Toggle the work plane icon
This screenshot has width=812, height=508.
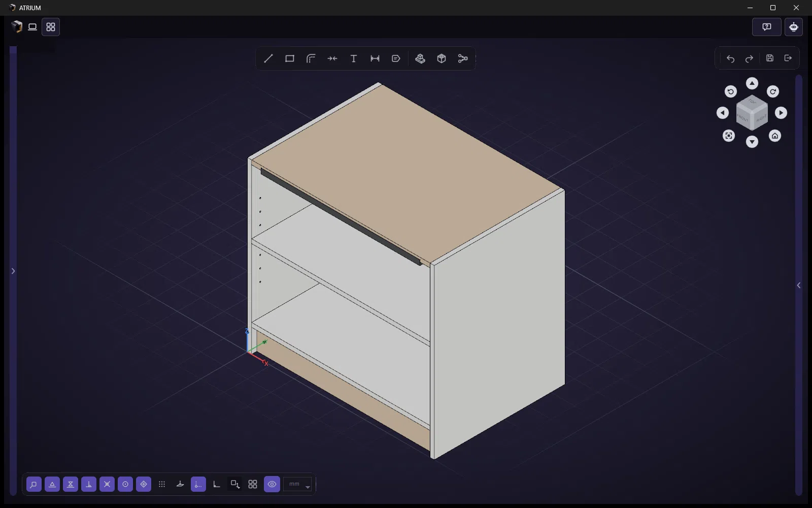coord(180,484)
